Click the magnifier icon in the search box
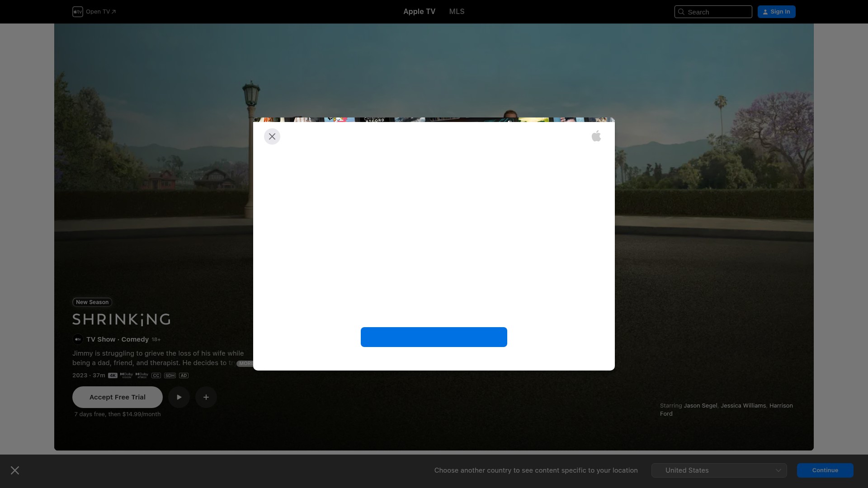Image resolution: width=868 pixels, height=488 pixels. point(681,12)
